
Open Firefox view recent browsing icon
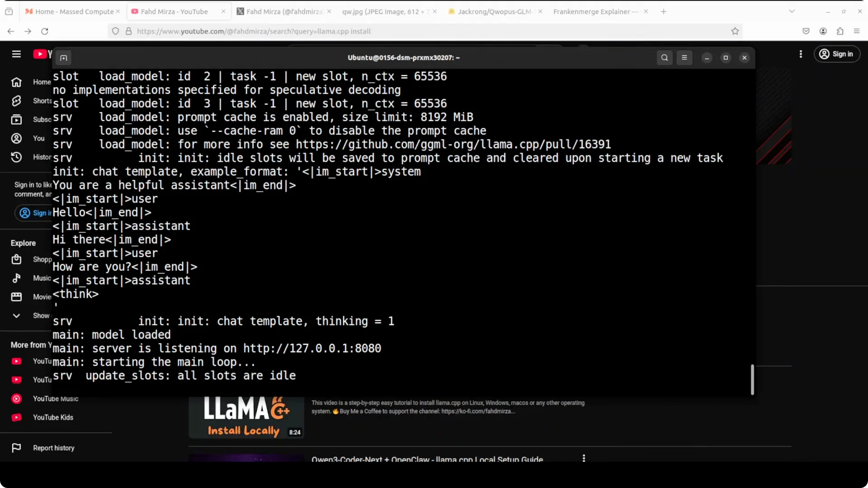(9, 12)
